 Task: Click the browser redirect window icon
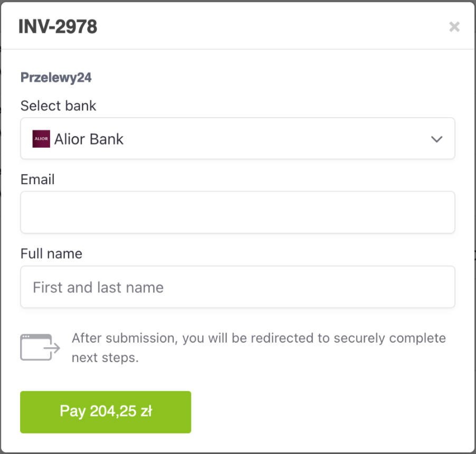pyautogui.click(x=40, y=347)
